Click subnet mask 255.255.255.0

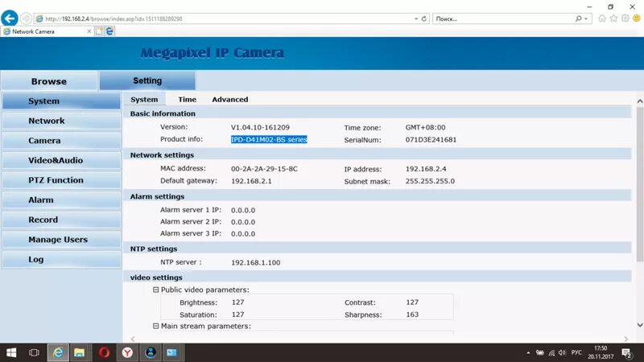click(x=430, y=181)
